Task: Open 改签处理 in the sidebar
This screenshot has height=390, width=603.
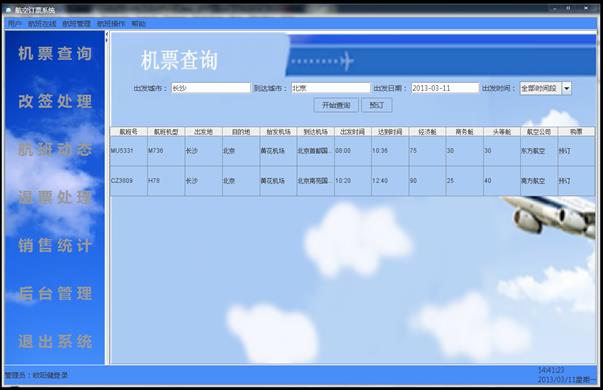Action: (55, 102)
